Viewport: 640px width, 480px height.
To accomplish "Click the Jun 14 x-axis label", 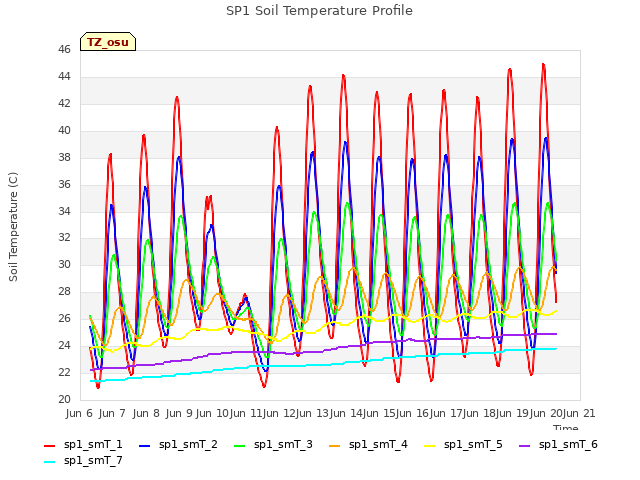I will [x=346, y=413].
